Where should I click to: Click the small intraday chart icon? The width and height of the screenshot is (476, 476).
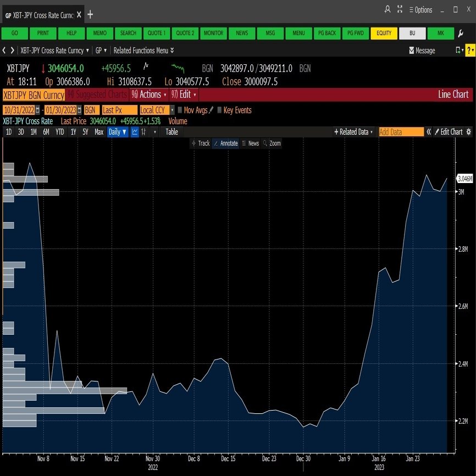[x=146, y=66]
